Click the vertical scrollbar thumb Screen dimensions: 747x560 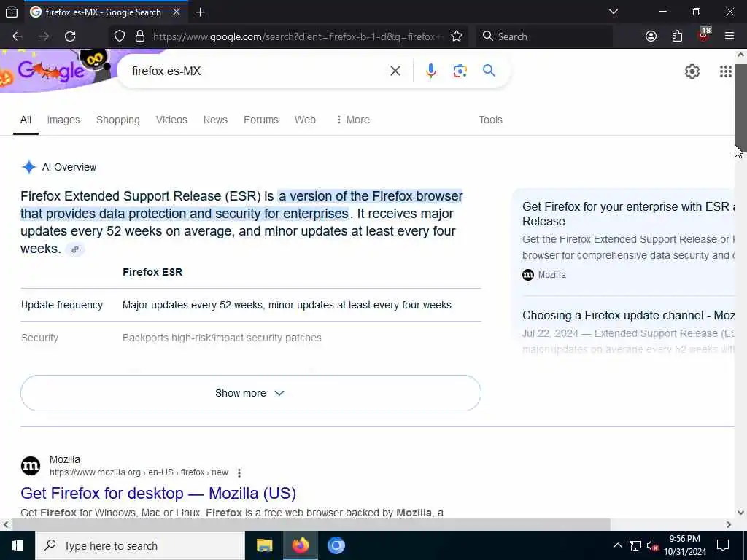click(x=740, y=108)
